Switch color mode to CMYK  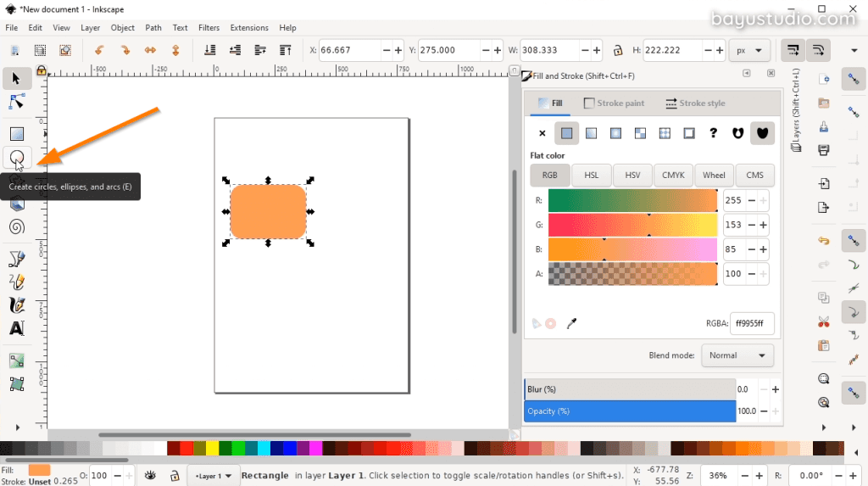(x=673, y=175)
